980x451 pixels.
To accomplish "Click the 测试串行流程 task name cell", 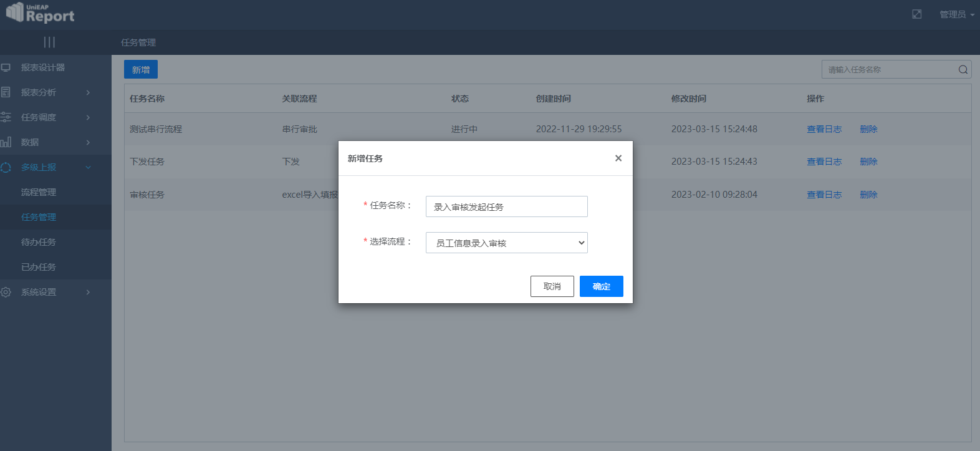I will click(156, 129).
